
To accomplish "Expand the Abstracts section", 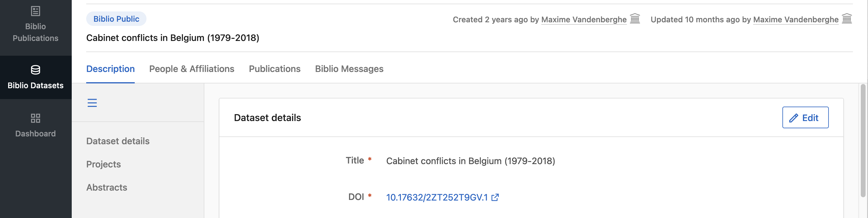I will 106,187.
